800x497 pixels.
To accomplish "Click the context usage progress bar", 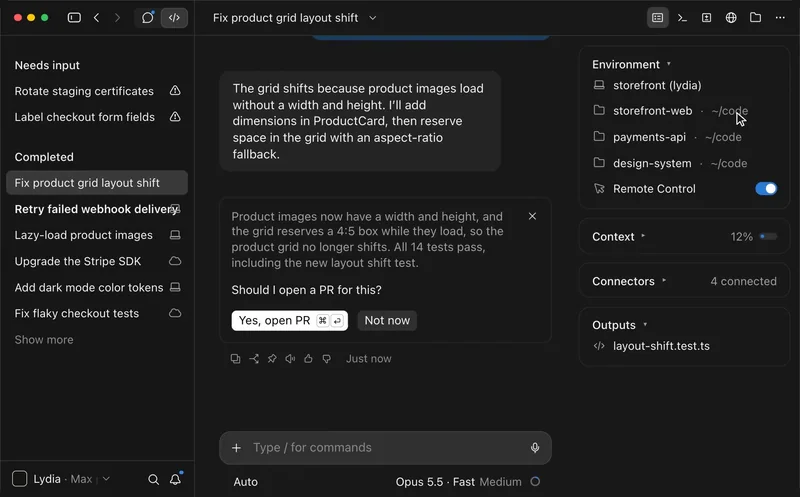I will (768, 237).
